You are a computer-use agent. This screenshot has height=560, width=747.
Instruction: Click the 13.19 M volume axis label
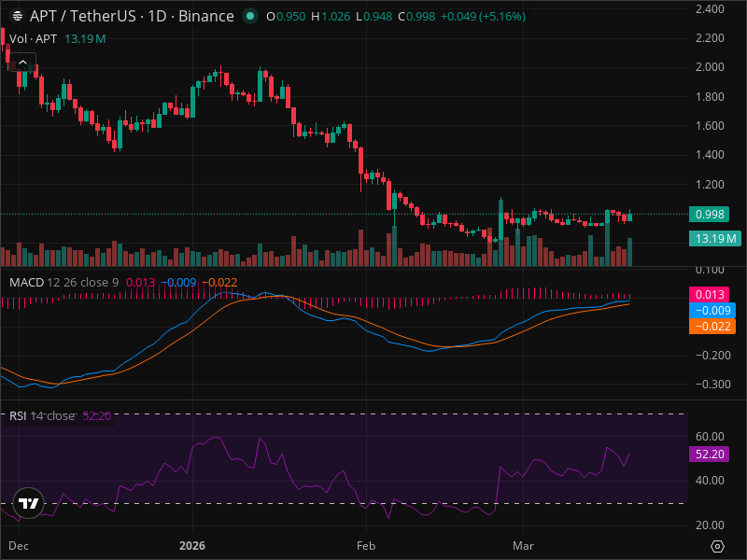click(715, 238)
